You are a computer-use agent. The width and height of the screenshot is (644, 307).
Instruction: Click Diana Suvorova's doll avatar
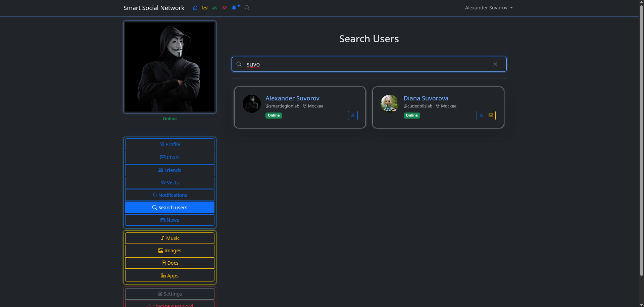click(390, 104)
